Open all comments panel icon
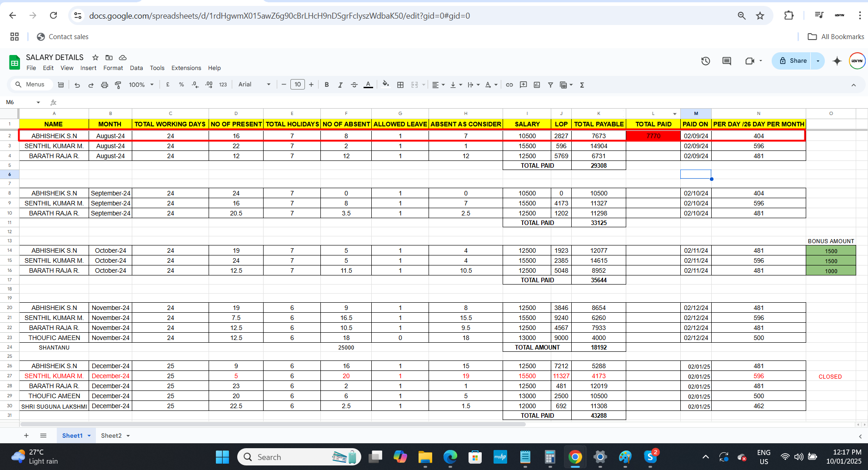This screenshot has height=470, width=868. click(727, 61)
